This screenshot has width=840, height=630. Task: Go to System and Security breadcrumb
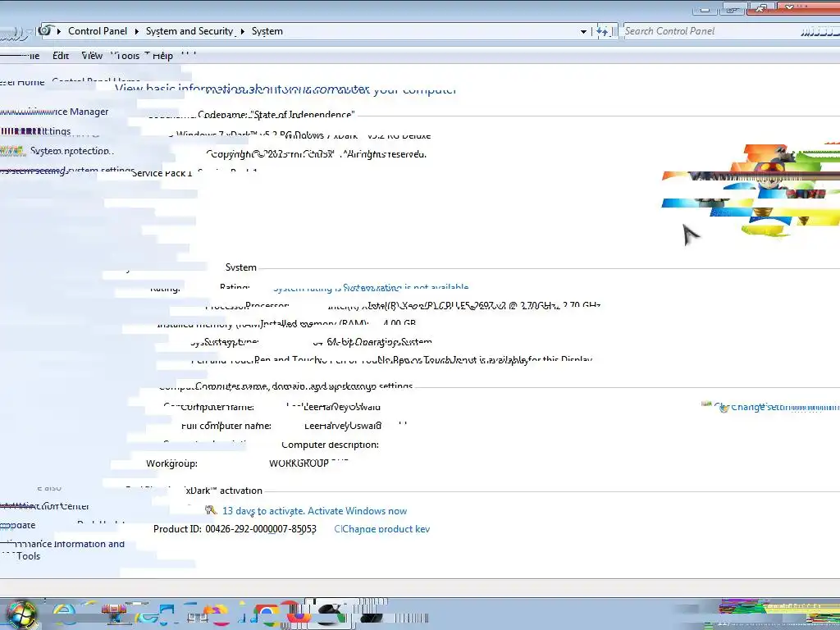click(x=189, y=31)
